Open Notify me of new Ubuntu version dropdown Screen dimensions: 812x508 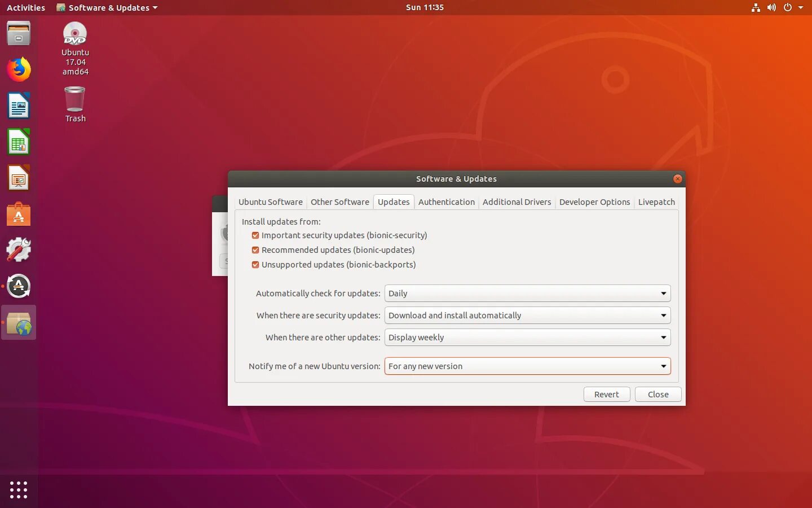pos(527,366)
